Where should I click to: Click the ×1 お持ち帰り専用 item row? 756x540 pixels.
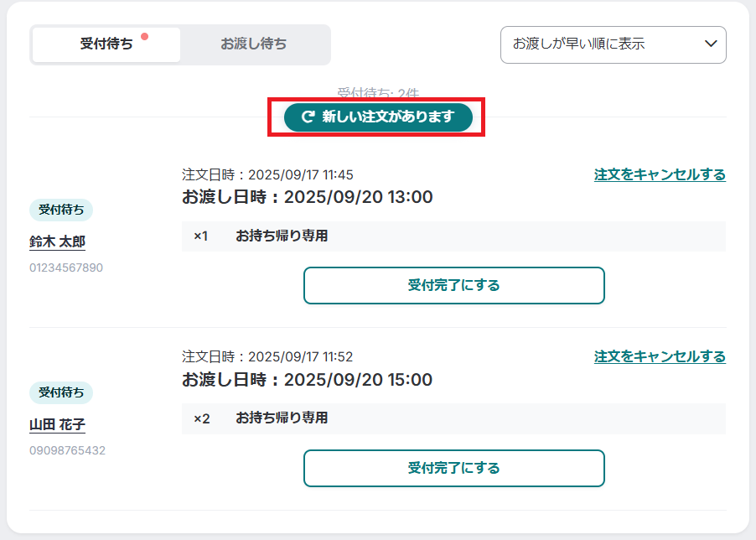pyautogui.click(x=453, y=236)
